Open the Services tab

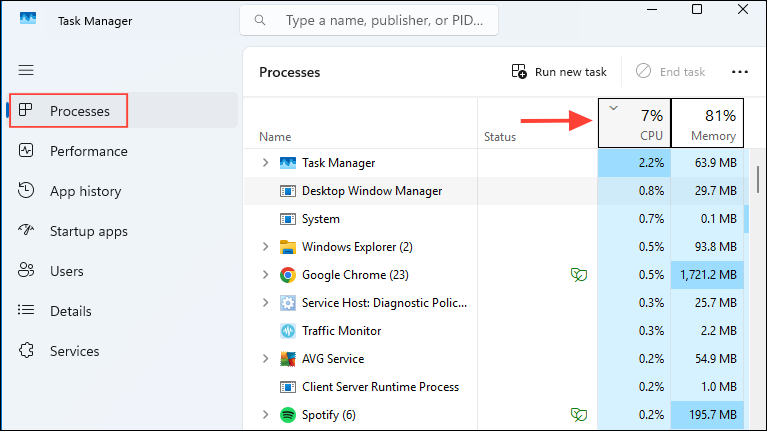(122, 351)
